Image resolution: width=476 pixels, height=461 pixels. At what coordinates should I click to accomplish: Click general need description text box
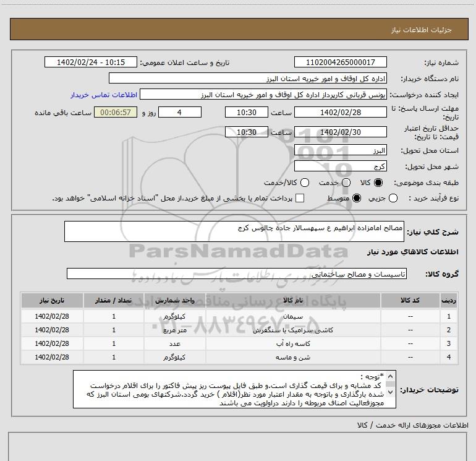234,231
